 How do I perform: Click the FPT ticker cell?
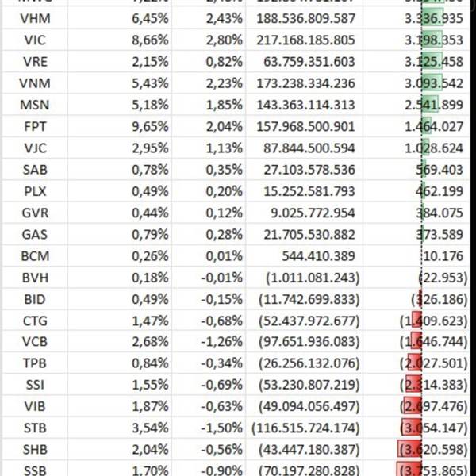[34, 125]
